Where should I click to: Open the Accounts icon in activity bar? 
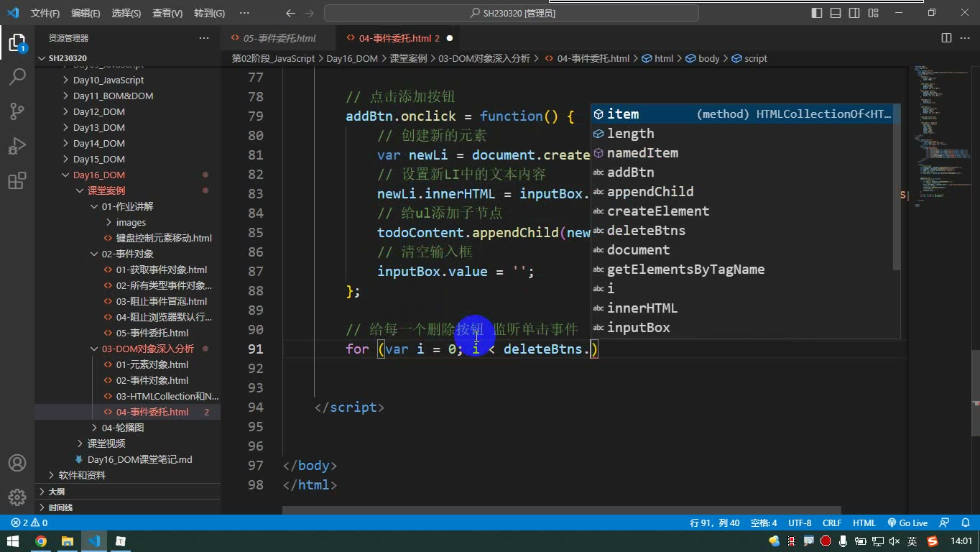tap(17, 463)
